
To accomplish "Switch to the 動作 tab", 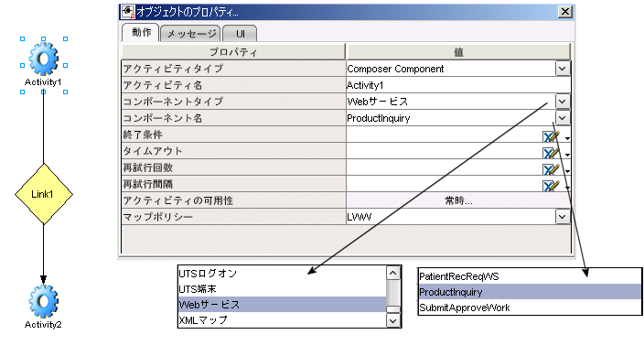I will [141, 32].
